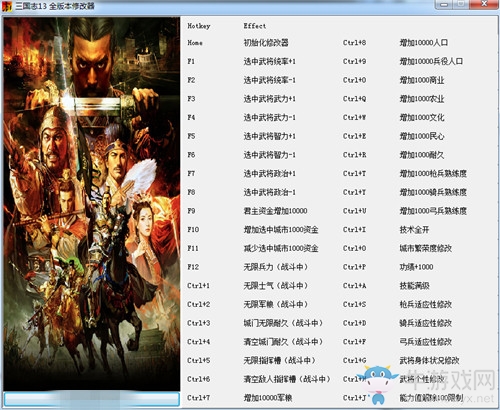
Task: Select the 增加1000民心 entry
Action: pos(422,136)
